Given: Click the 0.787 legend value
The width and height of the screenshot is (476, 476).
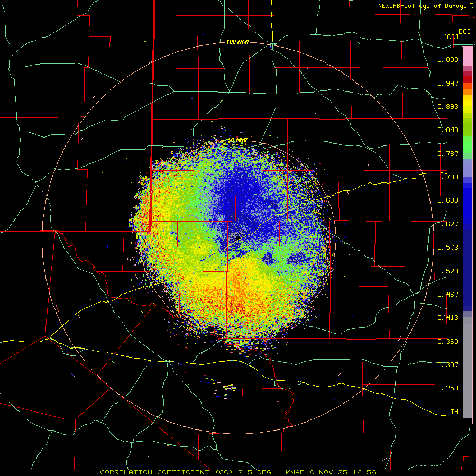Looking at the screenshot, I should click(x=448, y=153).
